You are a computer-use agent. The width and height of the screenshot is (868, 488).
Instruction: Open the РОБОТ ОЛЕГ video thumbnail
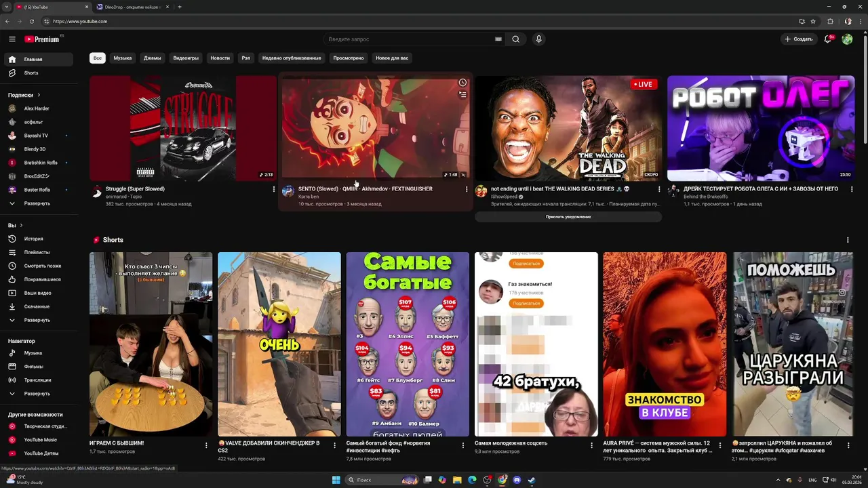[761, 128]
